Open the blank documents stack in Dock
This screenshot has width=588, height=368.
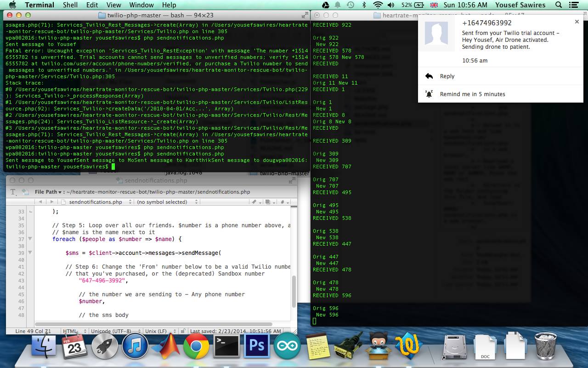point(515,346)
